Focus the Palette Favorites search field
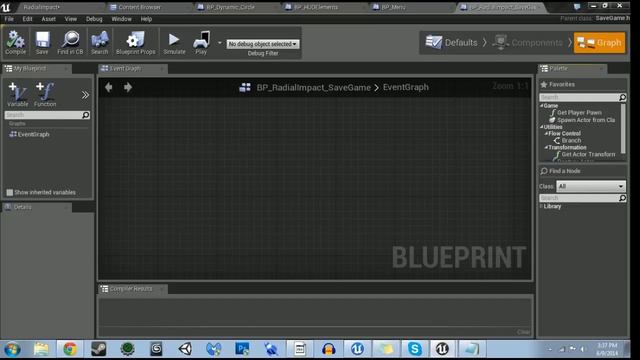Viewport: 640px width, 360px height. [583, 97]
